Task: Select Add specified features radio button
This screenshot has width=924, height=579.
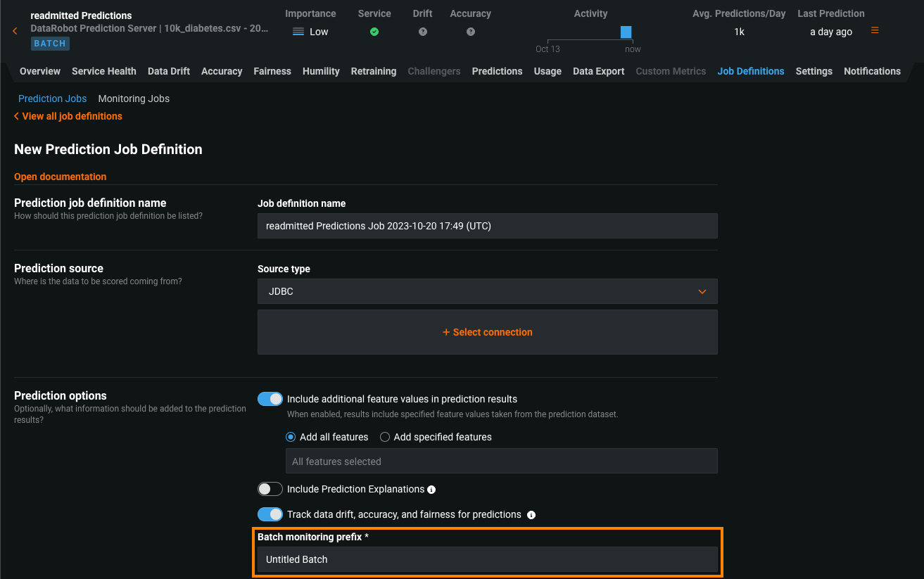Action: tap(385, 437)
